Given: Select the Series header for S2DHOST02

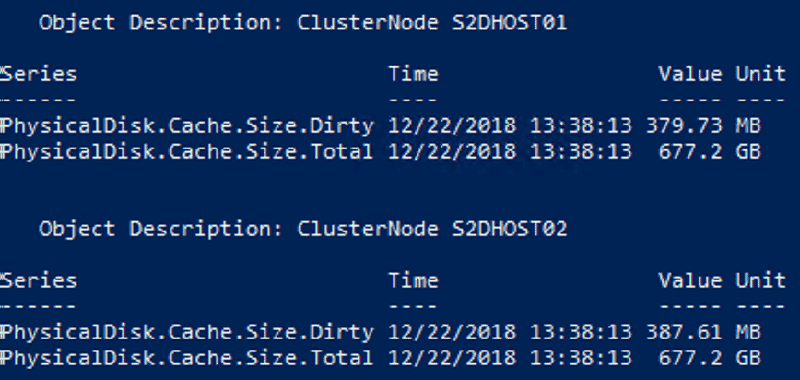Looking at the screenshot, I should coord(38,281).
